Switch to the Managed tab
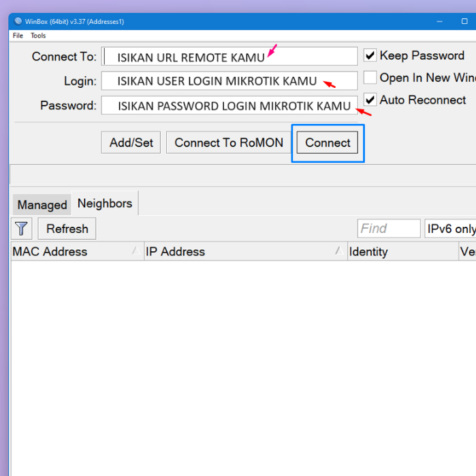The image size is (476, 476). pyautogui.click(x=42, y=205)
